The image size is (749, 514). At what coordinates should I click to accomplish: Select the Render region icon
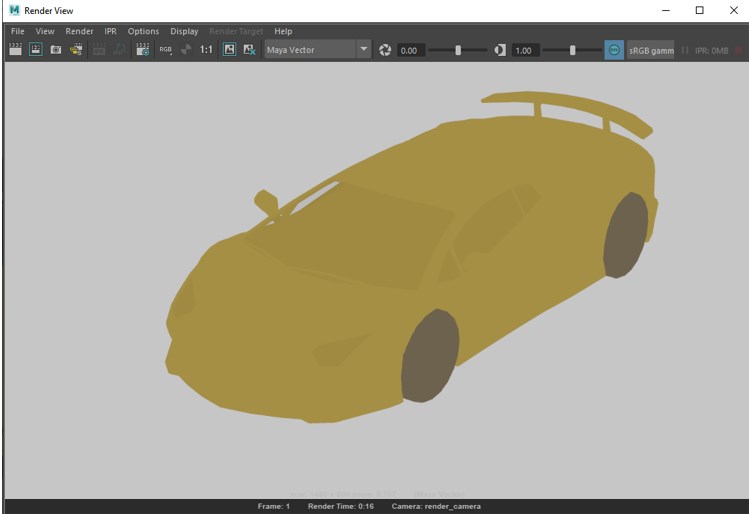(36, 49)
